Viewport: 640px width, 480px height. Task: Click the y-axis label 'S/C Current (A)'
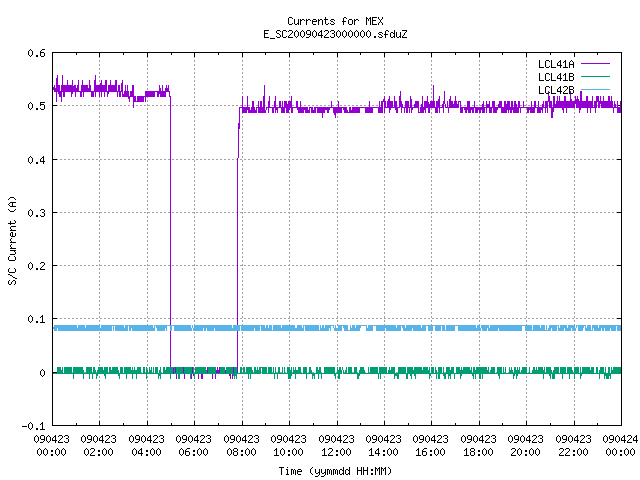[x=12, y=241]
